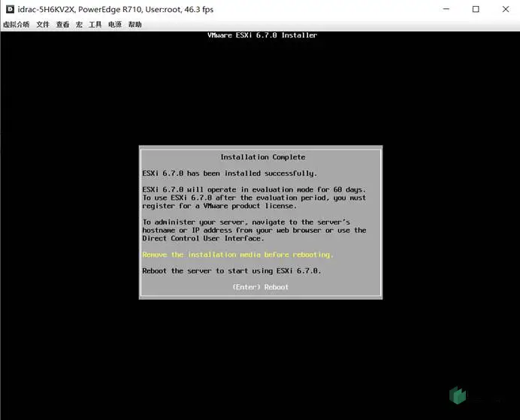Click 'Reboot the server to start using' line
This screenshot has height=420, width=520.
point(231,270)
